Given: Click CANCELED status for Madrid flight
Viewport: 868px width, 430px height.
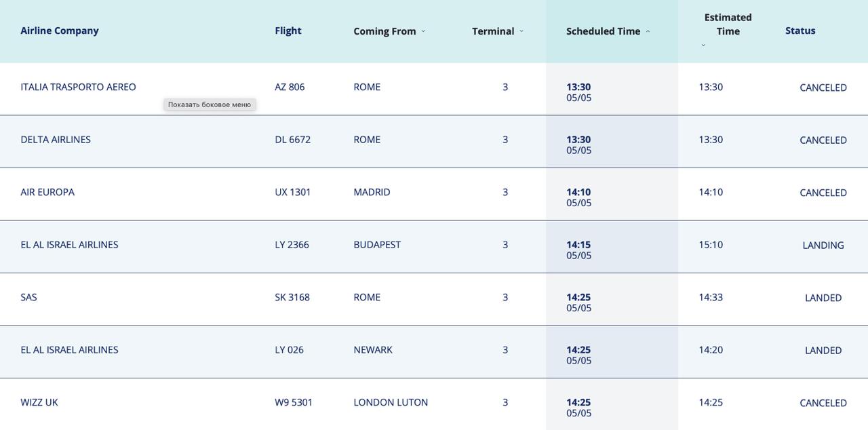Looking at the screenshot, I should [823, 193].
